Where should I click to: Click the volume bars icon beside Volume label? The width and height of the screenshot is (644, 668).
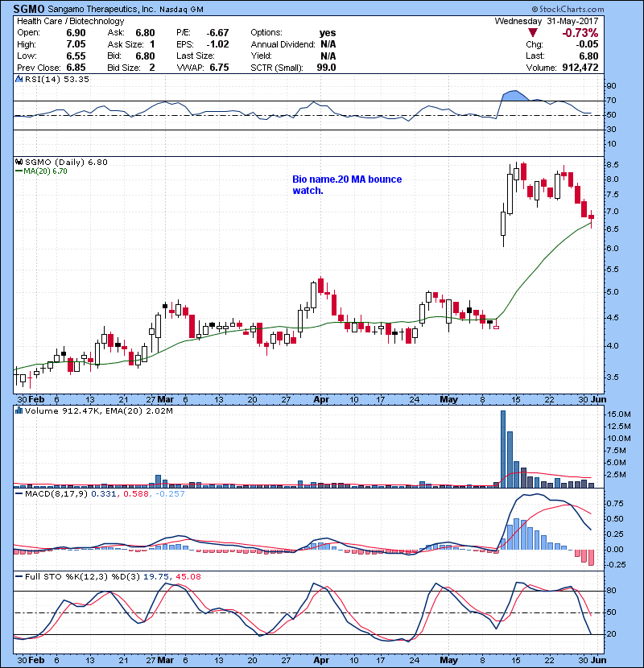coord(19,410)
